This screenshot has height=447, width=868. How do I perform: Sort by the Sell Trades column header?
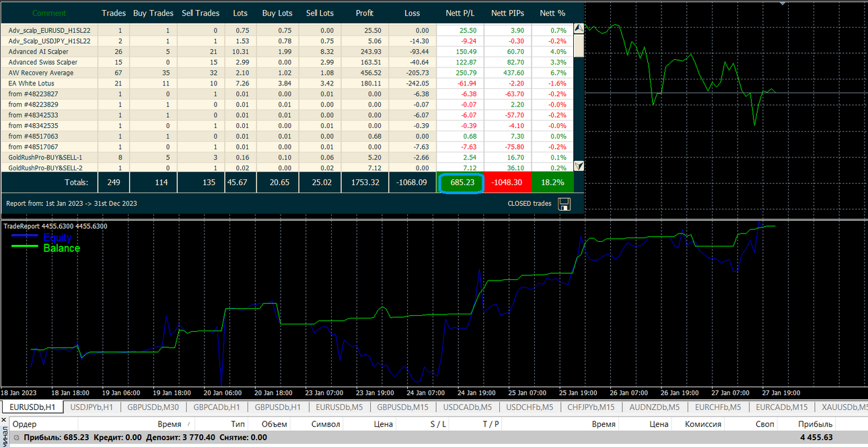pyautogui.click(x=201, y=13)
